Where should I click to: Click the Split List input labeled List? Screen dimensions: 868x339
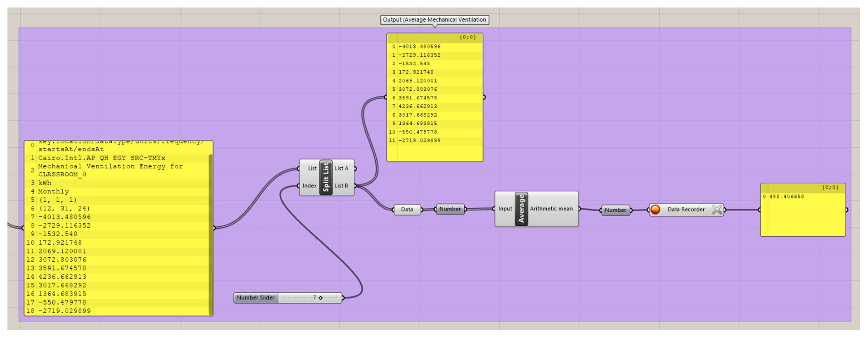pyautogui.click(x=312, y=168)
